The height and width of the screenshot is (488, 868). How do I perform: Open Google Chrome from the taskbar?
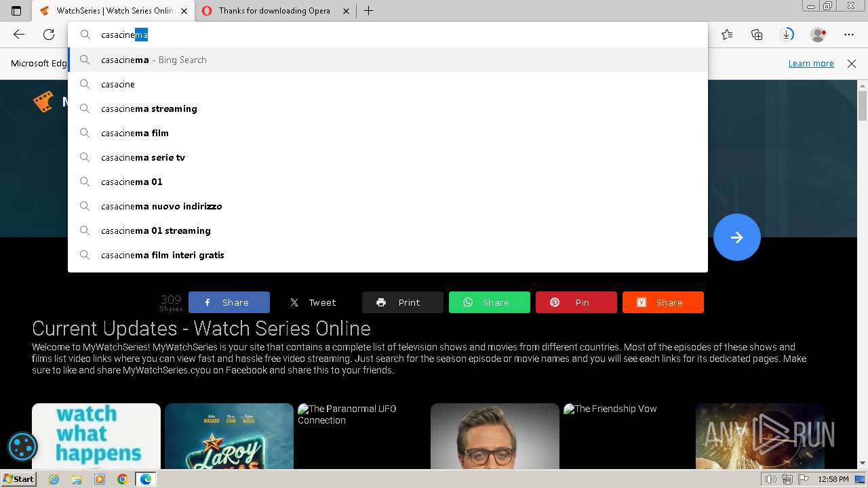(122, 479)
